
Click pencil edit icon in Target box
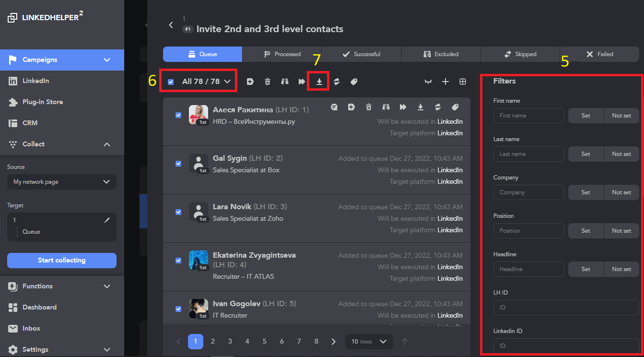pyautogui.click(x=107, y=220)
